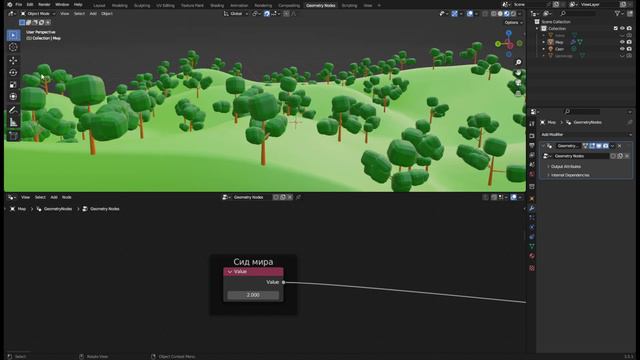The width and height of the screenshot is (640, 360).
Task: Collapse the Collection tree in Outliner
Action: [537, 29]
